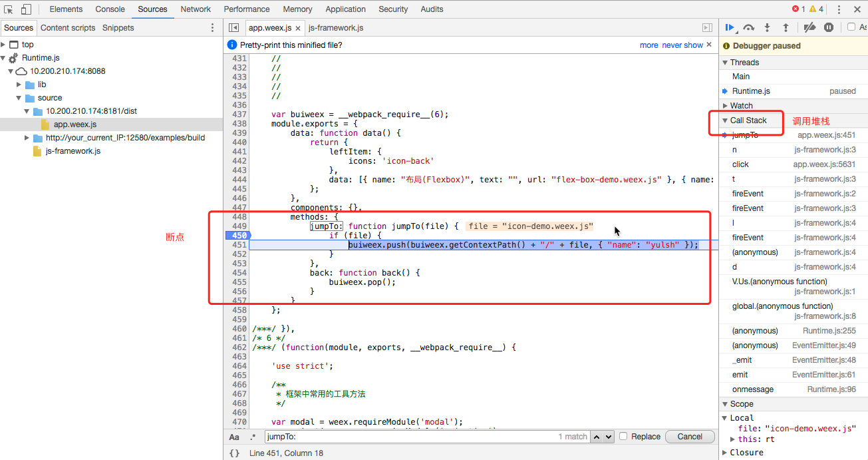The width and height of the screenshot is (868, 460).
Task: Step out of the current function
Action: tap(786, 27)
